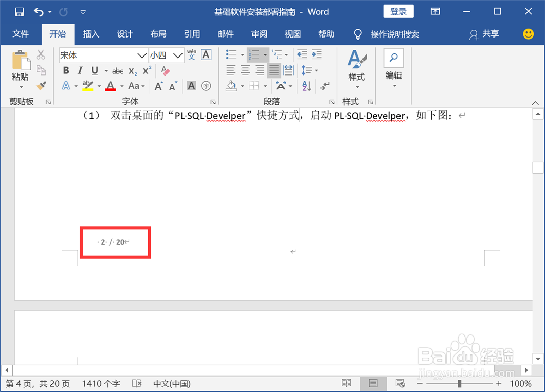The image size is (545, 392).
Task: Switch to the 布局 tab
Action: 158,34
